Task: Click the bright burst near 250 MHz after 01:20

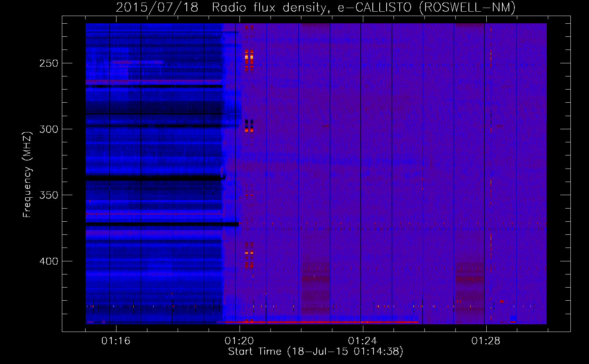Action: [x=249, y=60]
